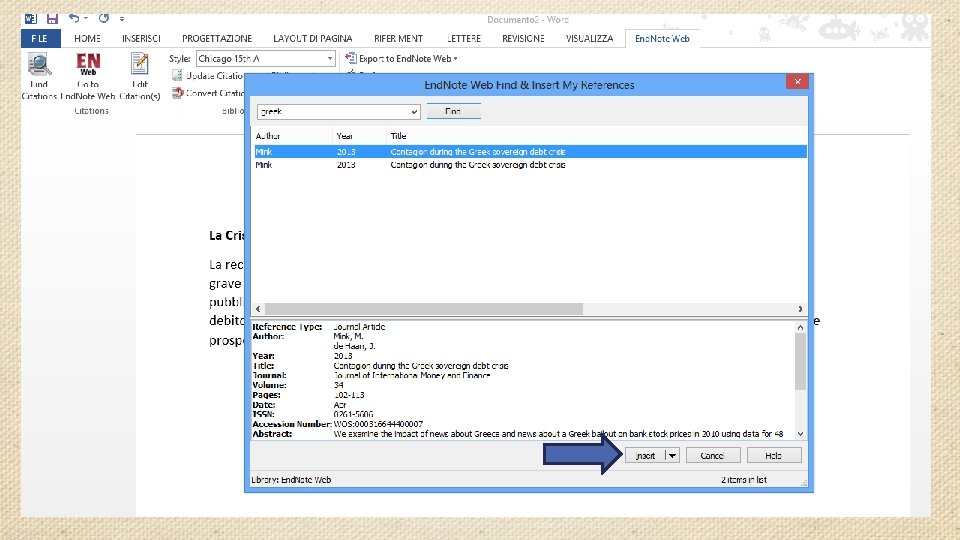The image size is (960, 540).
Task: Click the Find Citations magnifier icon
Action: tap(39, 64)
